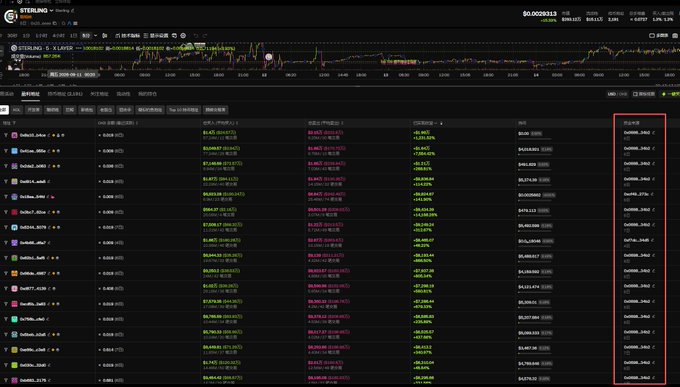Switch to the profitable addresses tab
Screen dimensions: 680x387
[x=30, y=94]
